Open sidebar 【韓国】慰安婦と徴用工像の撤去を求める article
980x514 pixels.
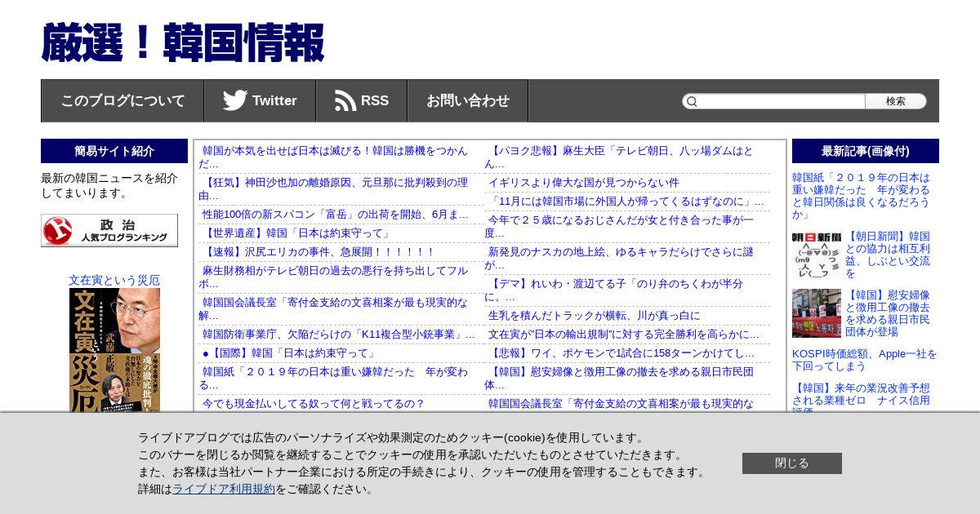click(888, 313)
